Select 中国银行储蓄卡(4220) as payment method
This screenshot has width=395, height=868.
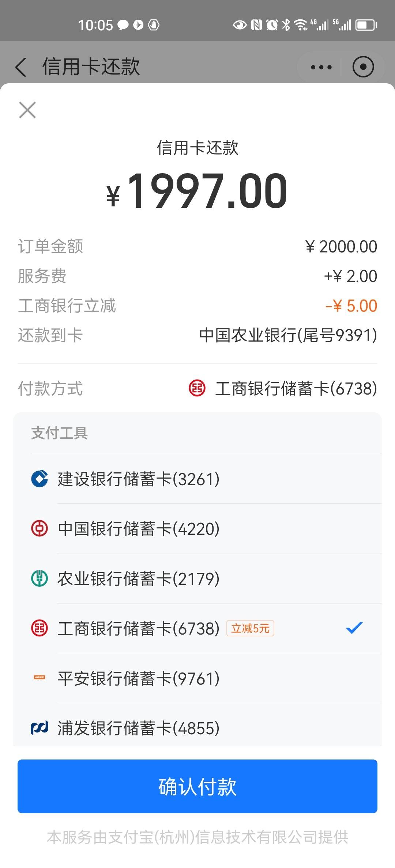click(x=197, y=529)
